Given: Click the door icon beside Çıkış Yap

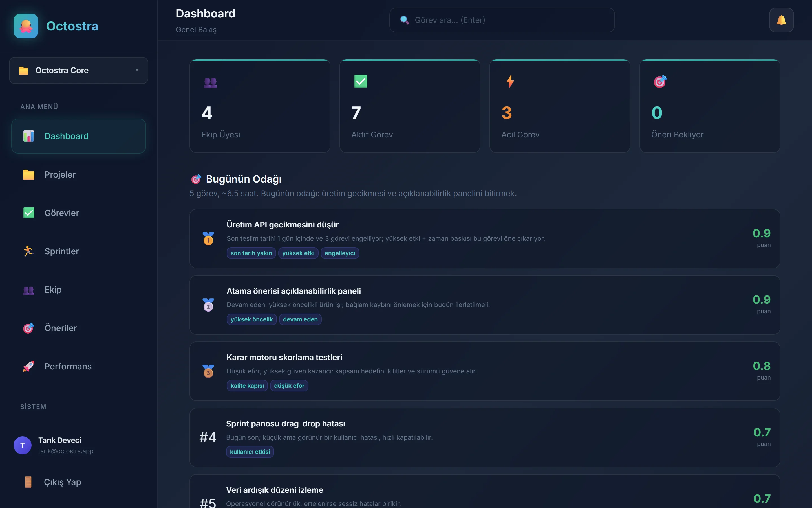Looking at the screenshot, I should coord(28,482).
